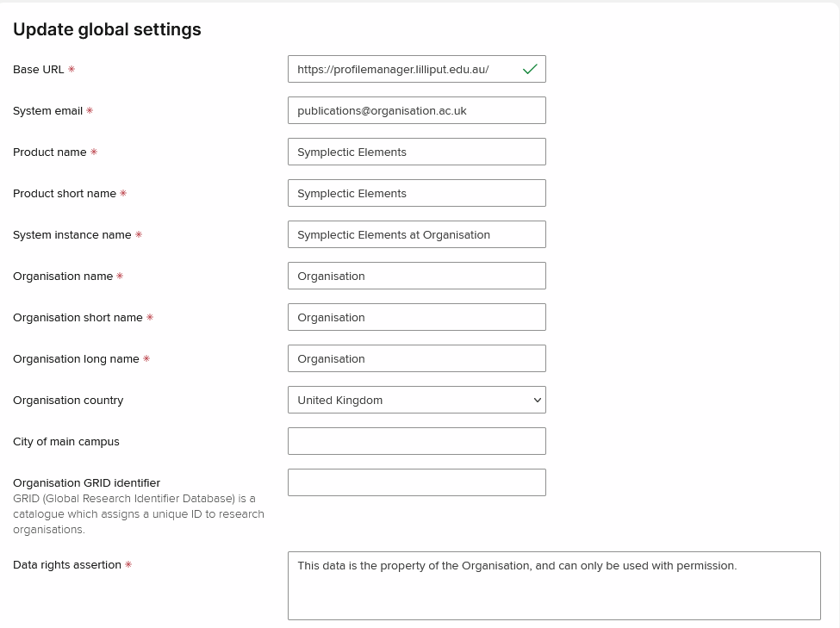This screenshot has height=628, width=840.
Task: Click the City of main campus field
Action: [416, 441]
